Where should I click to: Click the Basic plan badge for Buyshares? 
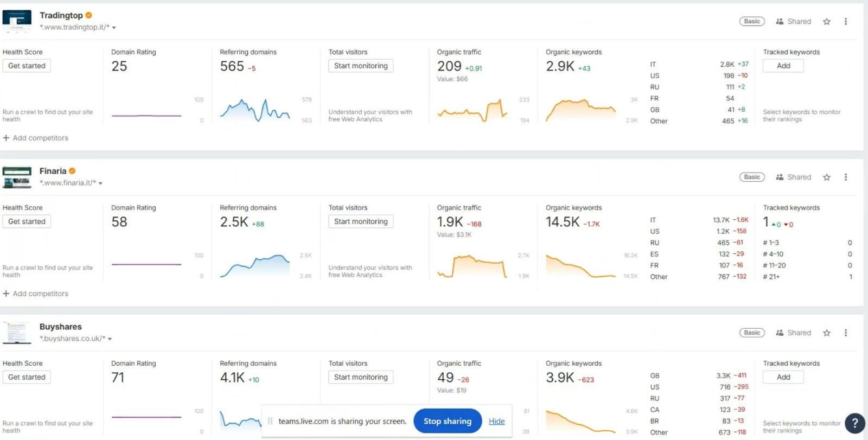[x=752, y=333]
